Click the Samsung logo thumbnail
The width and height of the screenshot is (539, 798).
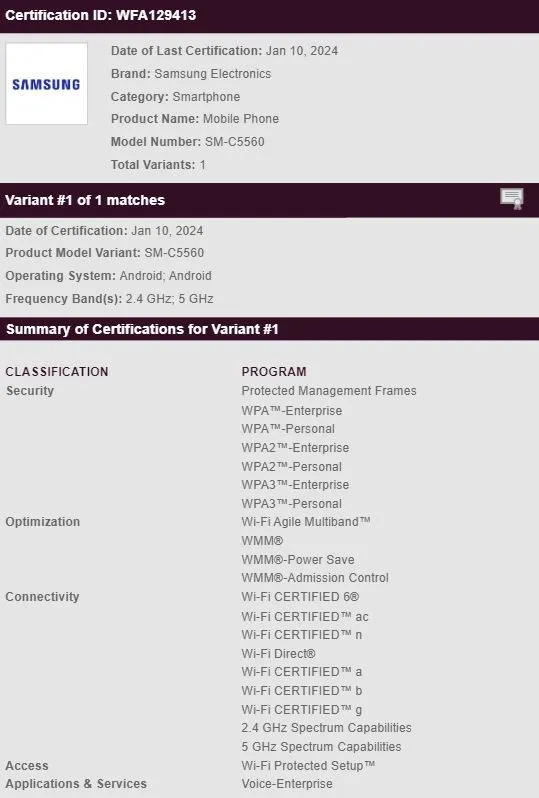46,84
